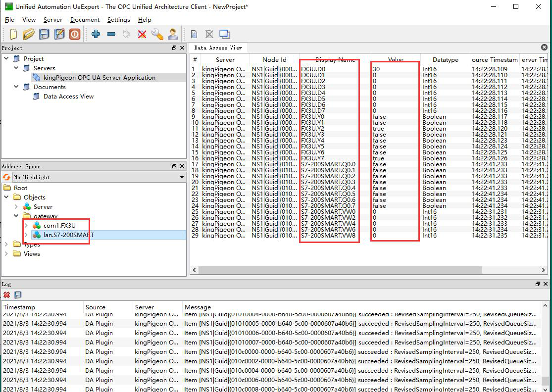Click the red X Disconnect Server icon
This screenshot has height=392, width=552.
click(x=142, y=34)
